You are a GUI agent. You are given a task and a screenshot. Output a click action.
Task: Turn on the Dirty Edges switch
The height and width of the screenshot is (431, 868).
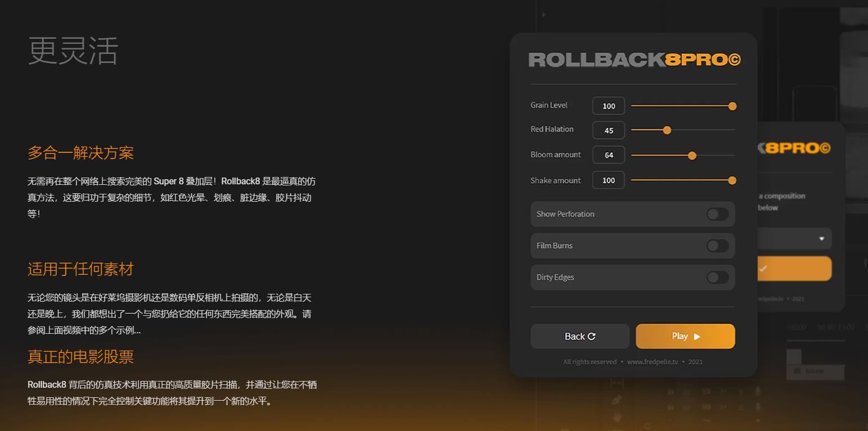coord(717,277)
